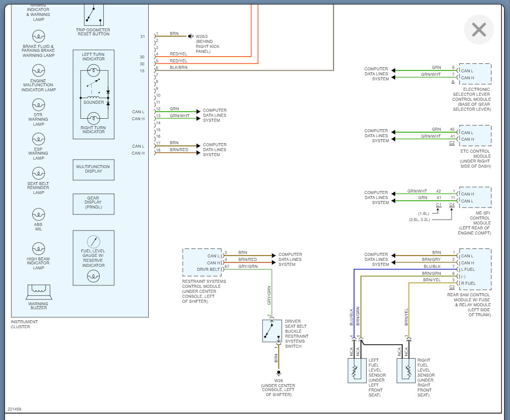Viewport: 510px width, 420px height.
Task: Click the reserve indicator lamp under fuel gauge
Action: pyautogui.click(x=94, y=276)
